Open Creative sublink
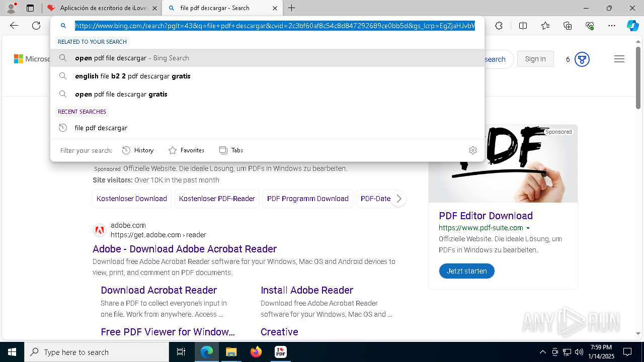 [279, 332]
